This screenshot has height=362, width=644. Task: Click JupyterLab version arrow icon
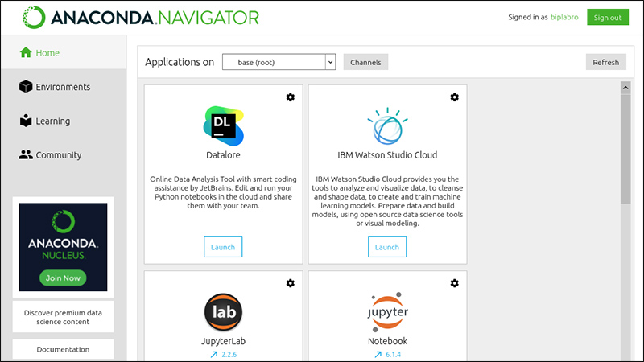213,354
